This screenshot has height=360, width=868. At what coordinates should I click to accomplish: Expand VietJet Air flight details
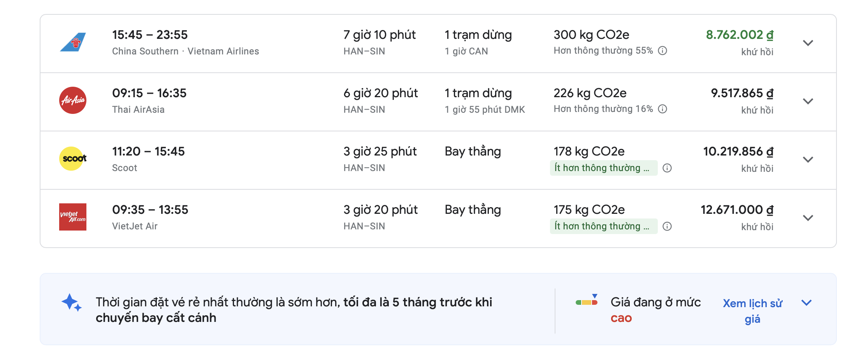point(808,218)
